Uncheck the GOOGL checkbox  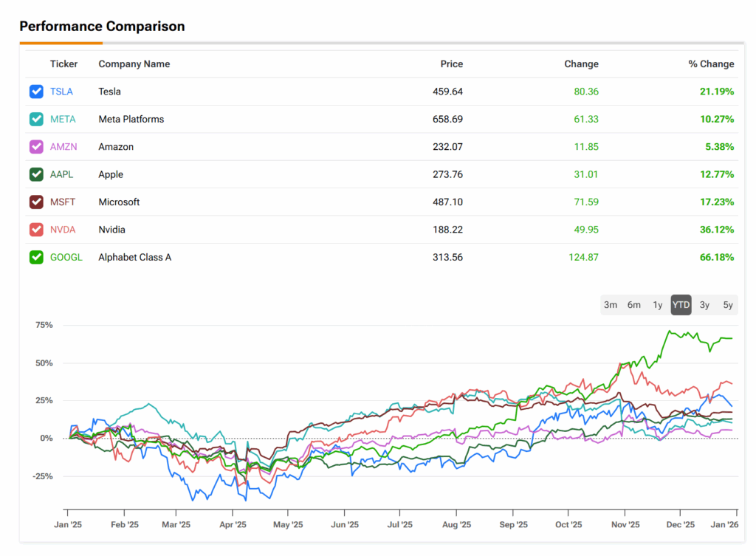coord(36,257)
